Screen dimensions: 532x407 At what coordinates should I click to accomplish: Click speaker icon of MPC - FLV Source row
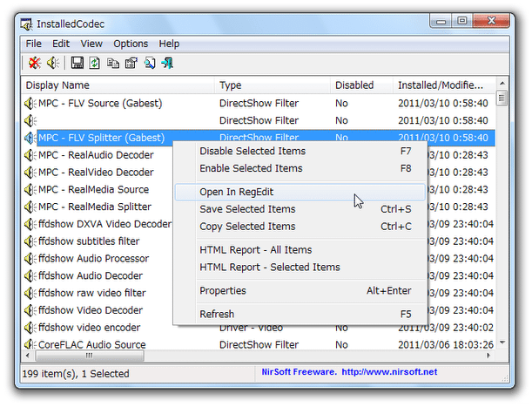[30, 104]
